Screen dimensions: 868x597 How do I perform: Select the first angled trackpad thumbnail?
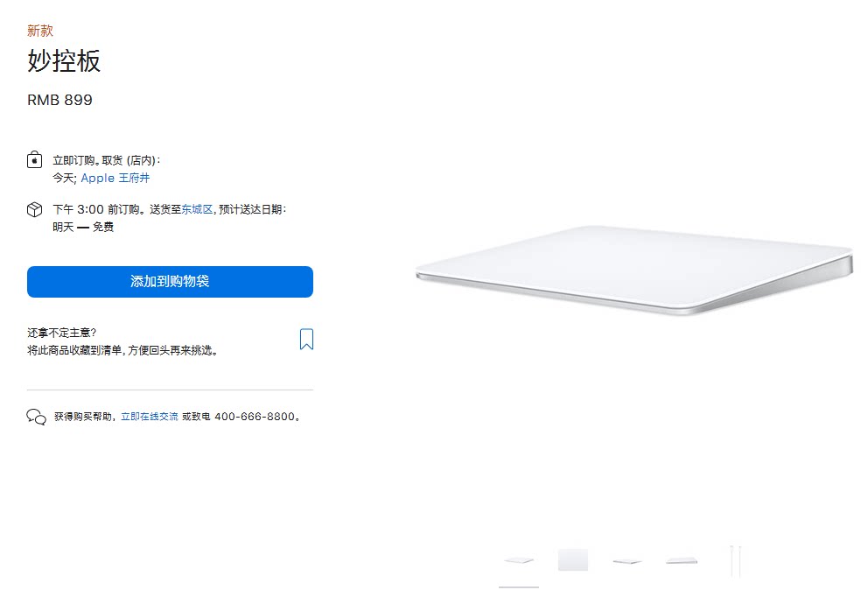[x=519, y=560]
